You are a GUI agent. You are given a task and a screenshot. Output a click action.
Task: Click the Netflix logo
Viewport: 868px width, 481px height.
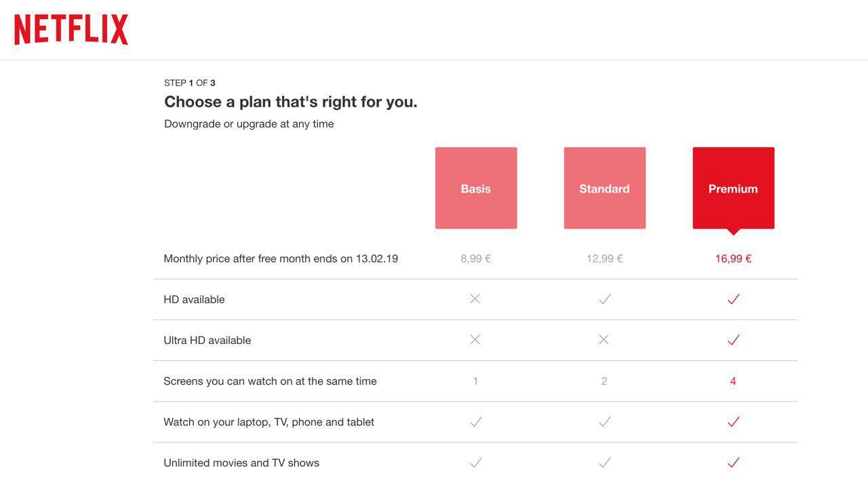(x=71, y=30)
